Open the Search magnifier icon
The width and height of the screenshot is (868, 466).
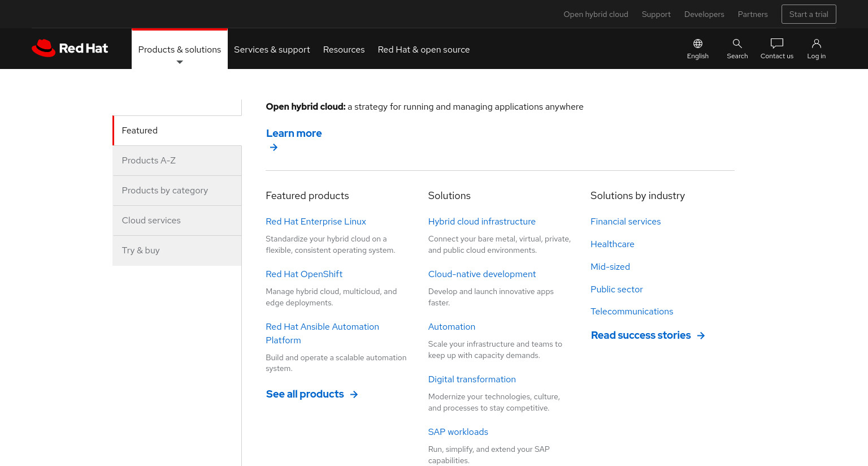pos(737,44)
